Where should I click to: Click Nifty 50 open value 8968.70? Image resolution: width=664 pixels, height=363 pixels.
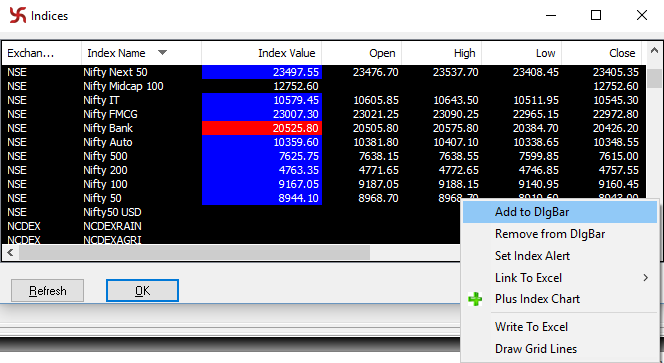point(379,198)
